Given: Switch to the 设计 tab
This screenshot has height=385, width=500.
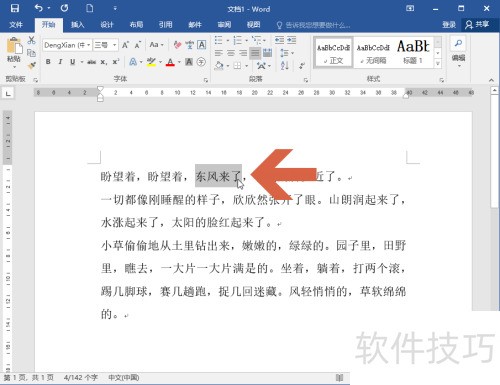Looking at the screenshot, I should click(107, 25).
